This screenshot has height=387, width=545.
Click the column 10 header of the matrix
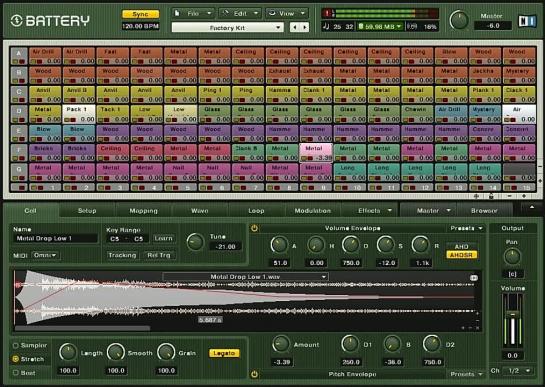(x=349, y=187)
